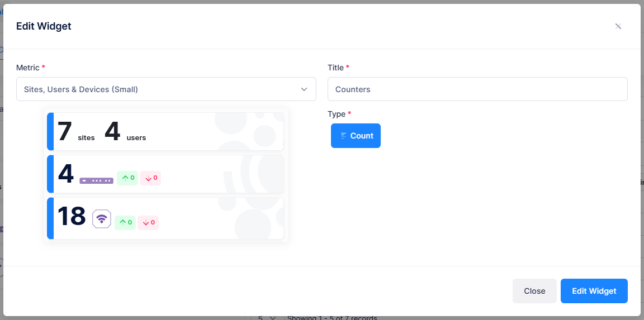The height and width of the screenshot is (320, 644).
Task: Click the 4 switches count number
Action: coord(66,174)
